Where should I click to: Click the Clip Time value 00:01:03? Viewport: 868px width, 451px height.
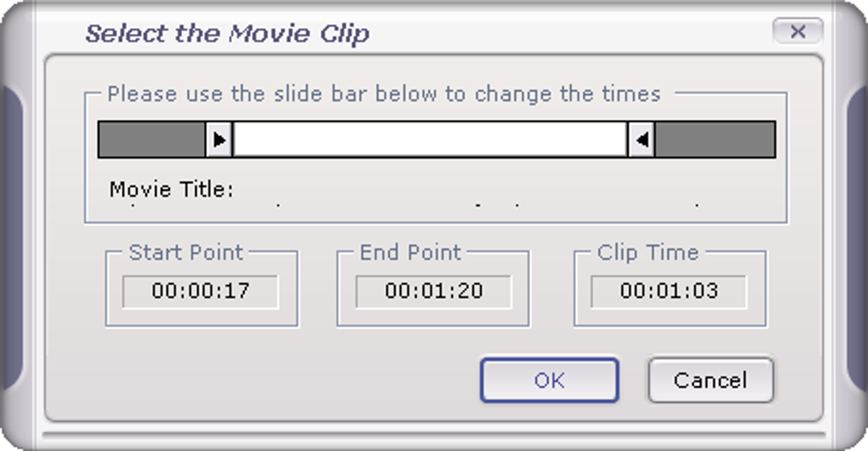click(x=669, y=291)
